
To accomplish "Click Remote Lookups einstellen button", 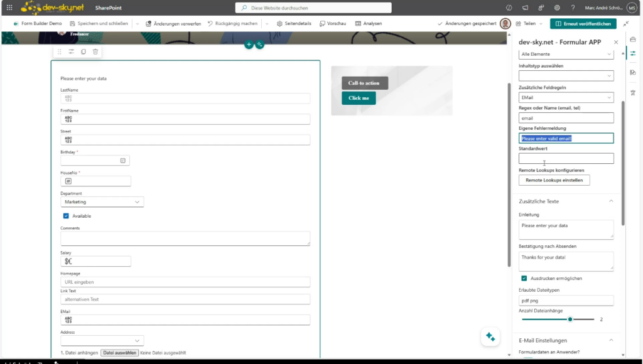I will pyautogui.click(x=554, y=180).
